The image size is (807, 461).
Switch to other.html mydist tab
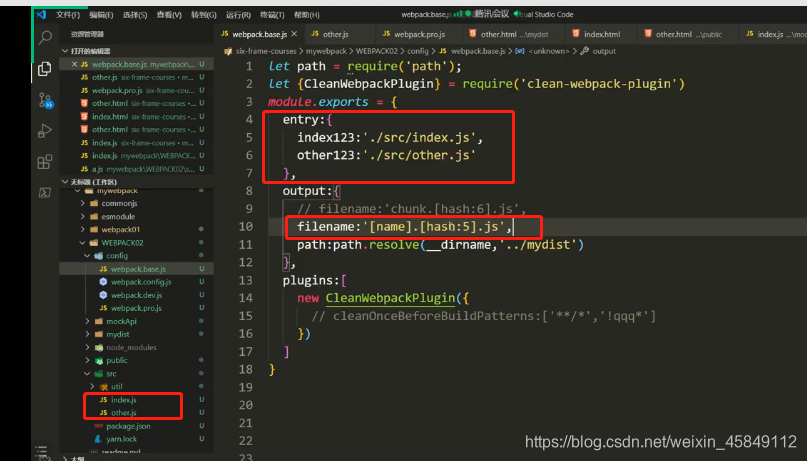514,34
